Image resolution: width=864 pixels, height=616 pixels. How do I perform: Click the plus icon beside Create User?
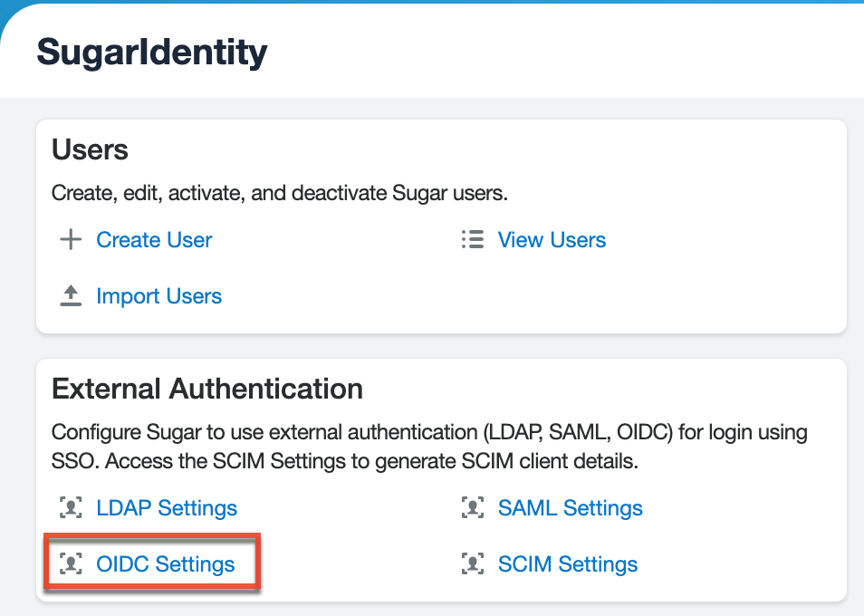tap(70, 239)
